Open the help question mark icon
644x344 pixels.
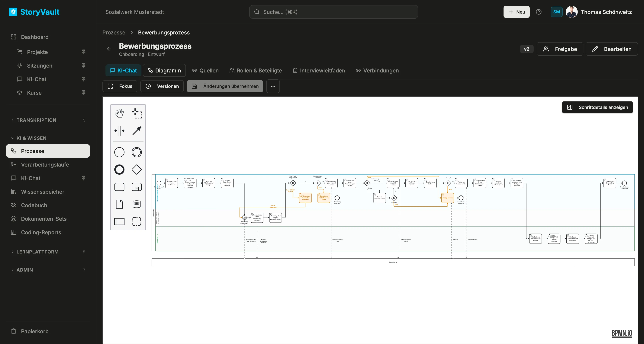tap(539, 12)
